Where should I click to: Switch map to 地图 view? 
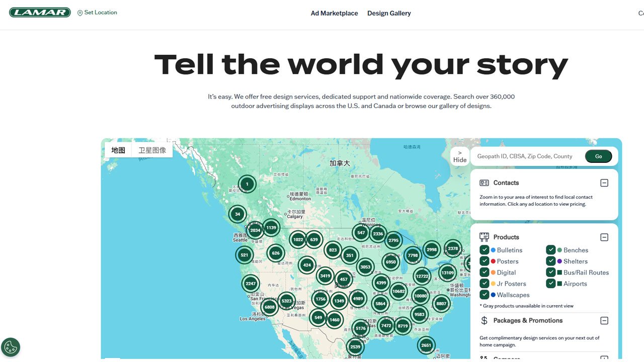pyautogui.click(x=118, y=150)
